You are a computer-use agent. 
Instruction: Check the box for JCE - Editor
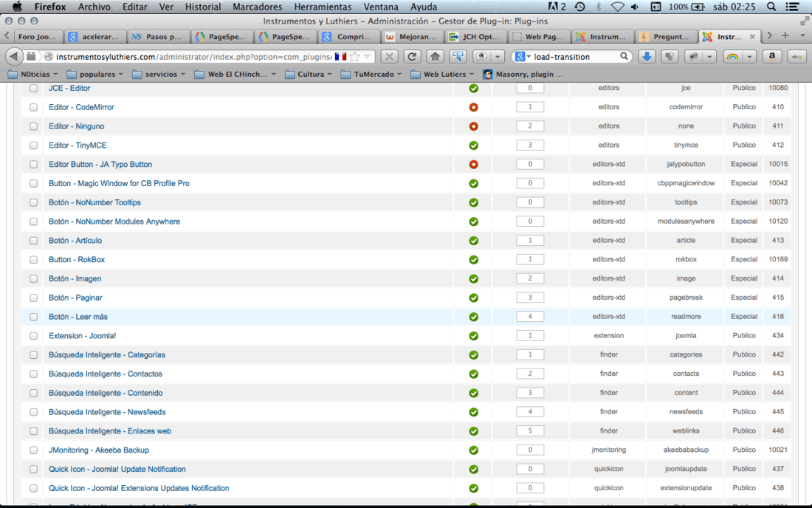pos(34,89)
